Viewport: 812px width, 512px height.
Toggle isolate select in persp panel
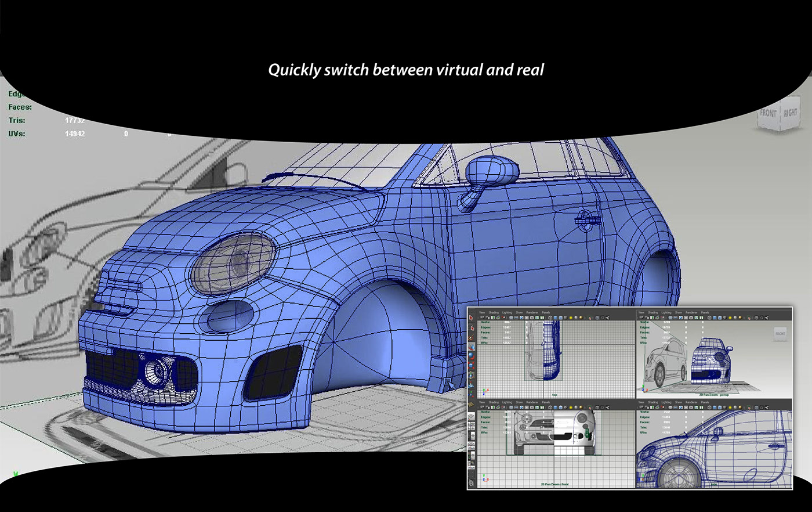point(749,318)
